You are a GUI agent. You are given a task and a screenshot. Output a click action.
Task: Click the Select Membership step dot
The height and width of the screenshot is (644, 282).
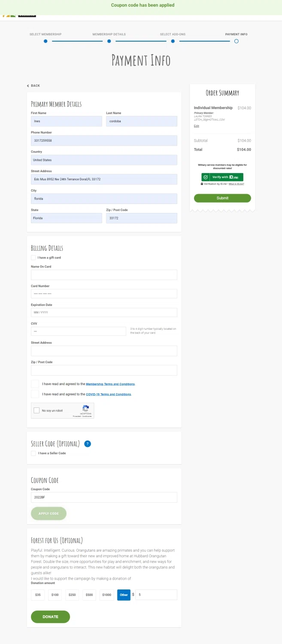[45, 41]
